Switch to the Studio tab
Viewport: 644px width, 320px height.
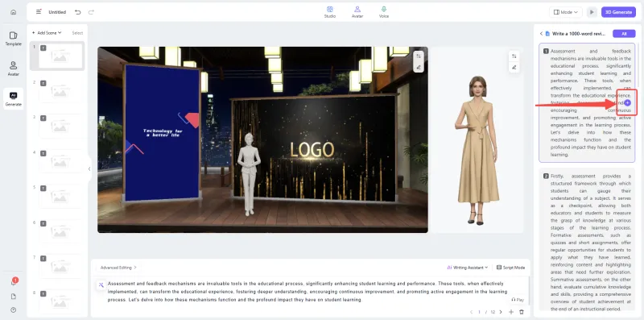pyautogui.click(x=330, y=12)
